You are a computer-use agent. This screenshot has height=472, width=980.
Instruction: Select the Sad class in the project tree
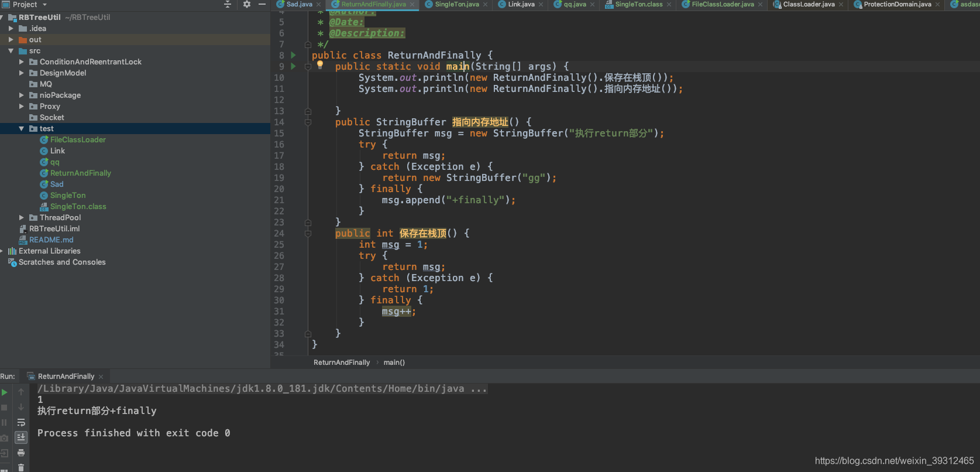57,184
